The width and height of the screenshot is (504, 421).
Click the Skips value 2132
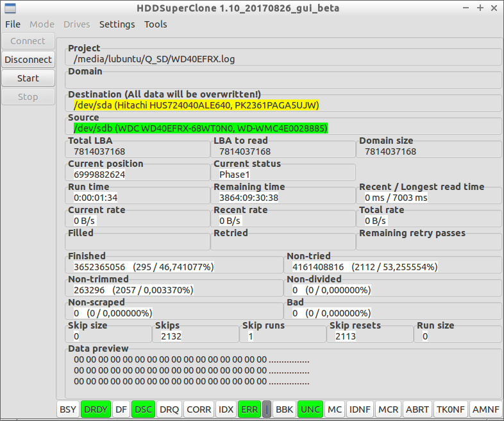[171, 336]
